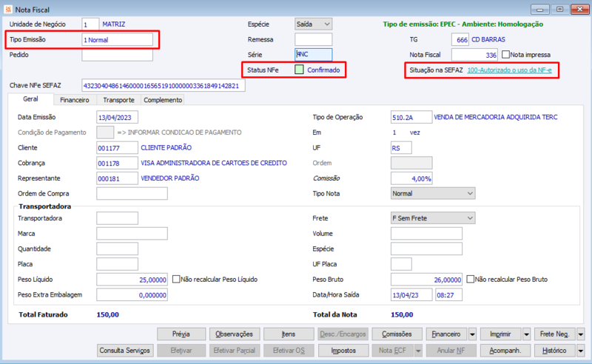Click the Financeiro button at bottom
Screen dimensions: 592x364
(446, 334)
